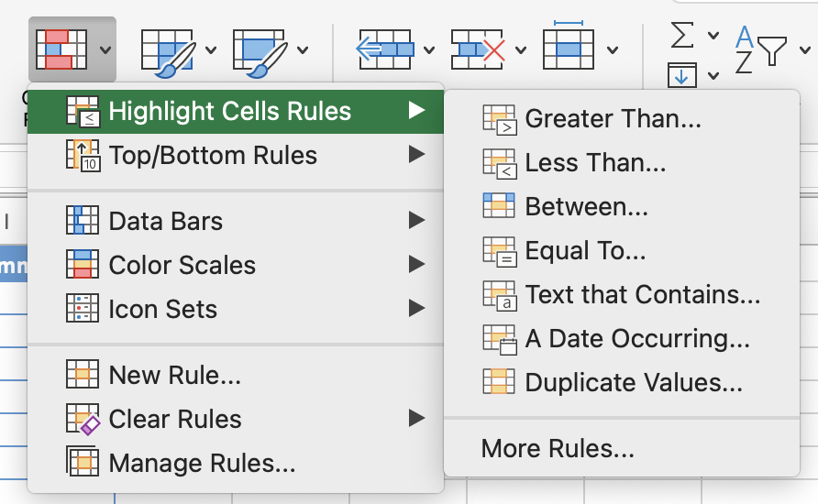The width and height of the screenshot is (818, 504).
Task: Expand the AutoSum dropdown arrow
Action: [x=713, y=36]
